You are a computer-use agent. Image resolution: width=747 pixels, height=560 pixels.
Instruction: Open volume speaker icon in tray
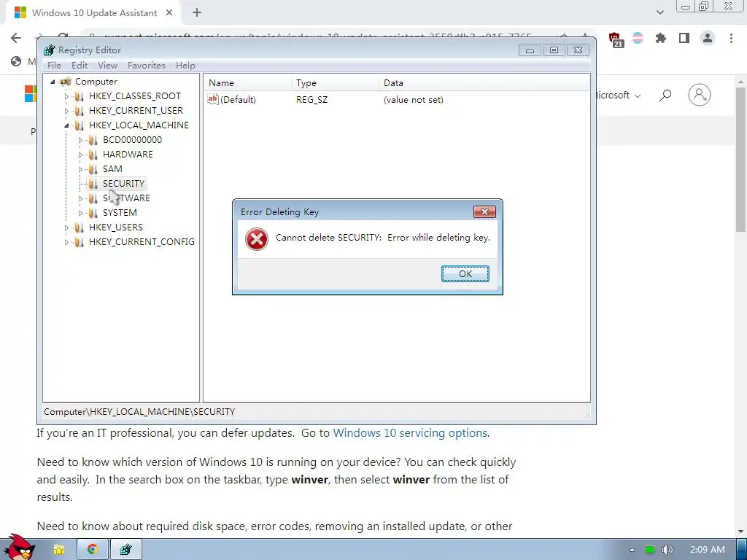coord(667,550)
